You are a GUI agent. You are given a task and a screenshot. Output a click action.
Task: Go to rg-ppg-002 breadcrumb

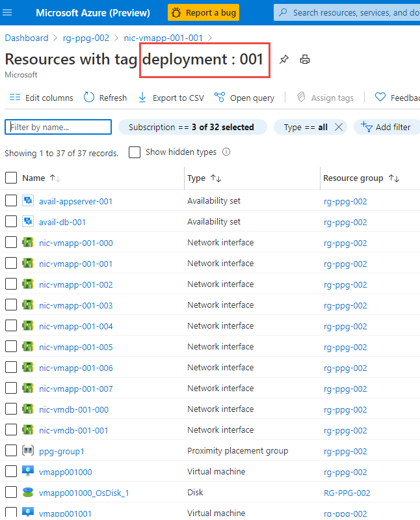(x=86, y=38)
